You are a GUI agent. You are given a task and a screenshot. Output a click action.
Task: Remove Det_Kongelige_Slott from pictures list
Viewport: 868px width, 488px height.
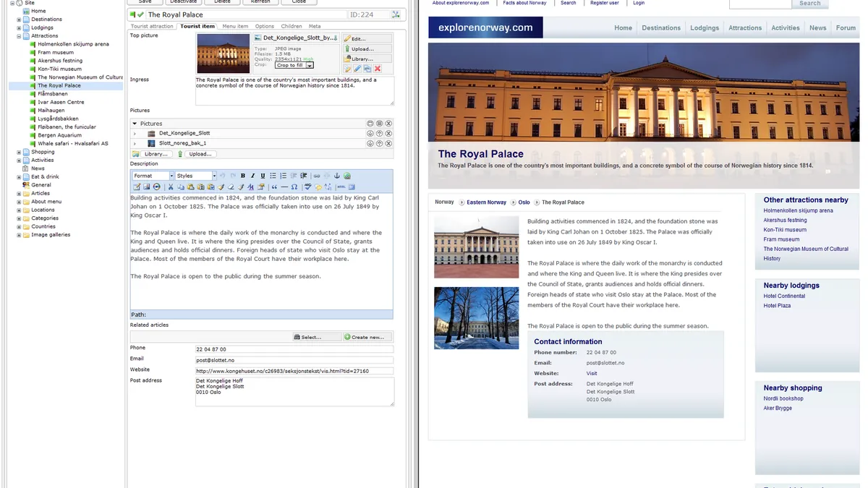(x=388, y=133)
